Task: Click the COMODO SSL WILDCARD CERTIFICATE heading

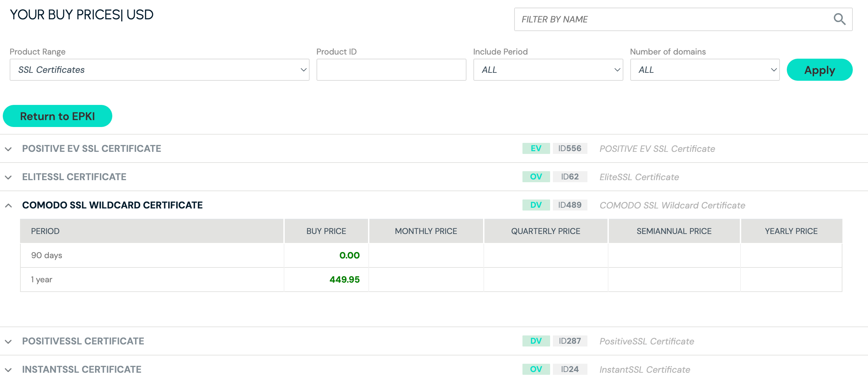Action: point(112,205)
